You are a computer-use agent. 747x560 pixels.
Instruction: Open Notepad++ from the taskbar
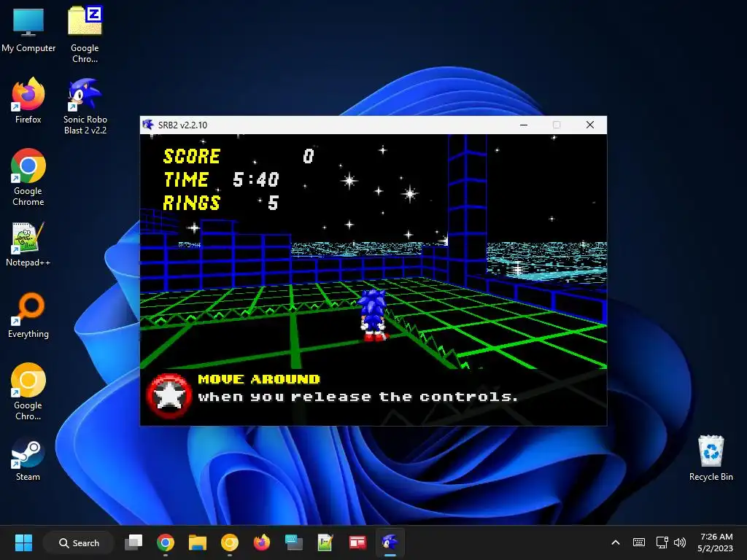tap(325, 542)
